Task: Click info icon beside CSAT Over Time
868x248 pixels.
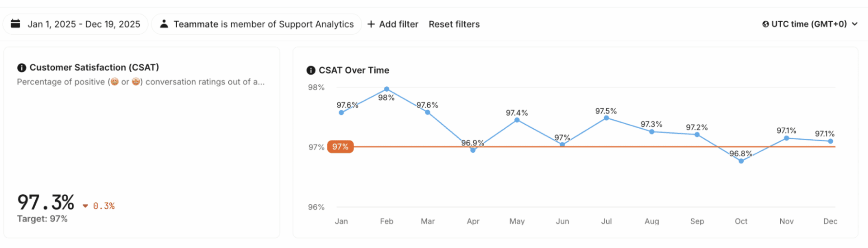Action: tap(311, 70)
